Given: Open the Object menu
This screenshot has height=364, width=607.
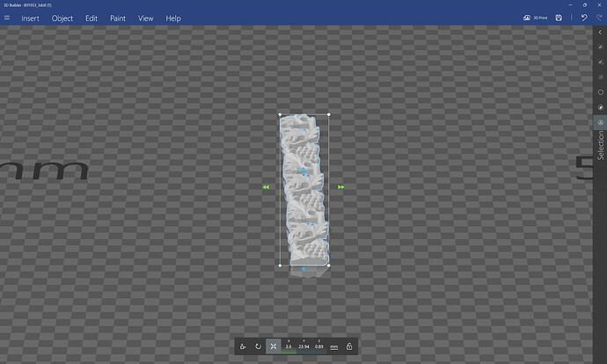Looking at the screenshot, I should pyautogui.click(x=62, y=18).
